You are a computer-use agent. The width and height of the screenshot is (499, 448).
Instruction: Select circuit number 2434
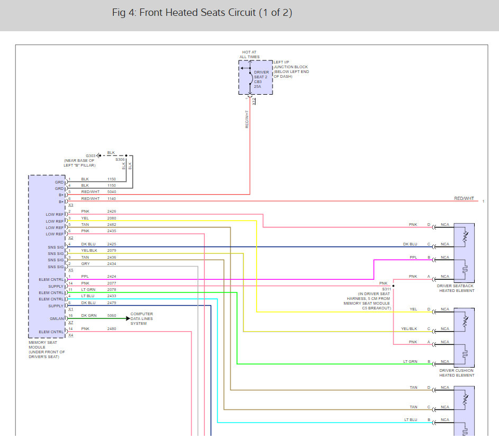click(x=112, y=264)
